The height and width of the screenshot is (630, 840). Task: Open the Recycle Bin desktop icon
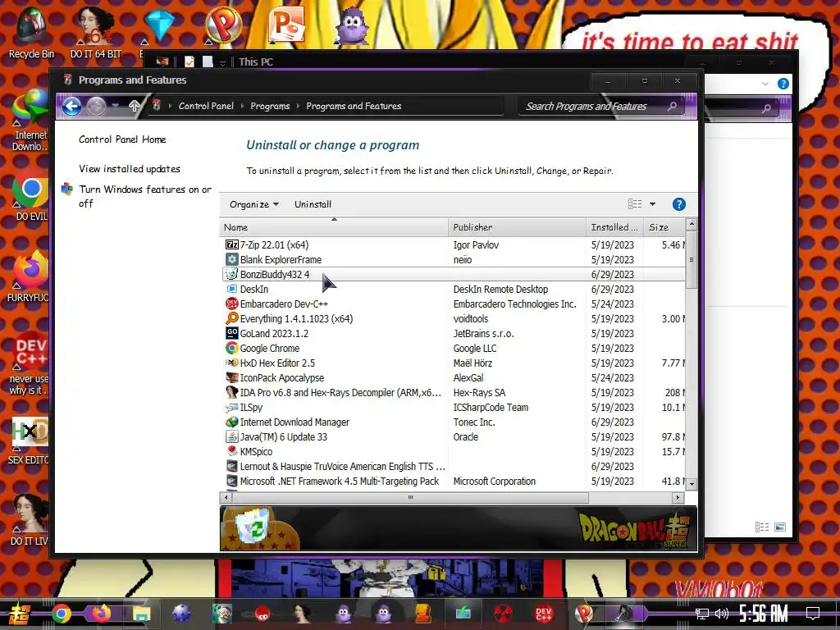[31, 33]
